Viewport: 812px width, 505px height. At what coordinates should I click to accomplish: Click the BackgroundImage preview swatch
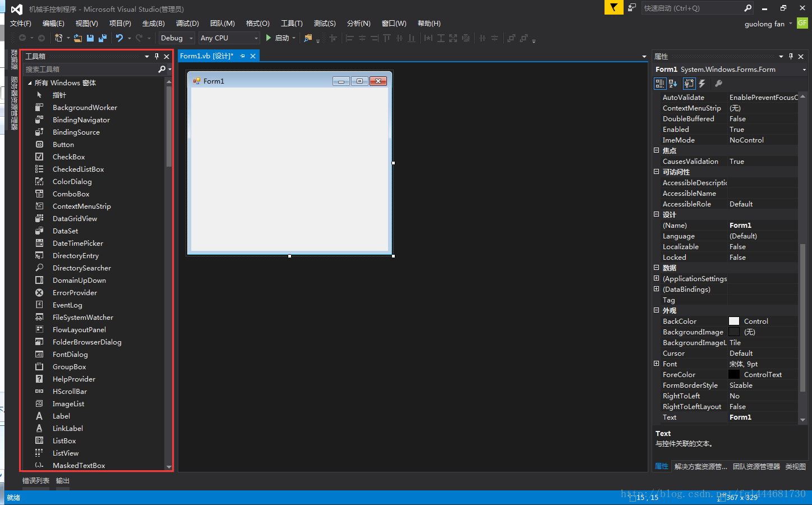tap(733, 332)
